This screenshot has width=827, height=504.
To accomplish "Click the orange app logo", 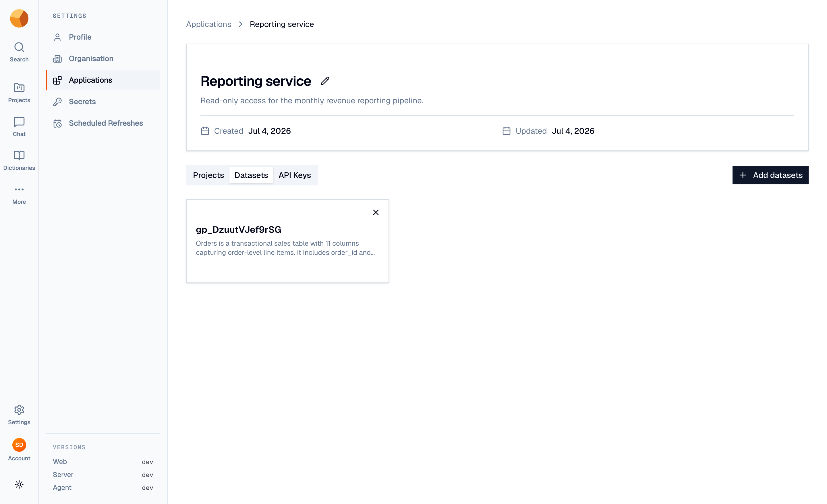I will 19,18.
